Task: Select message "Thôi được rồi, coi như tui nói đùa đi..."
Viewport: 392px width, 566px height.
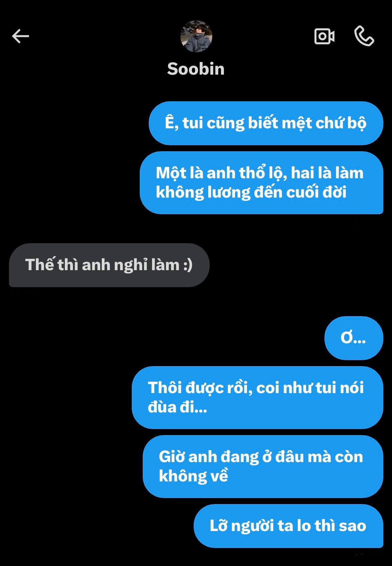Action: point(258,397)
